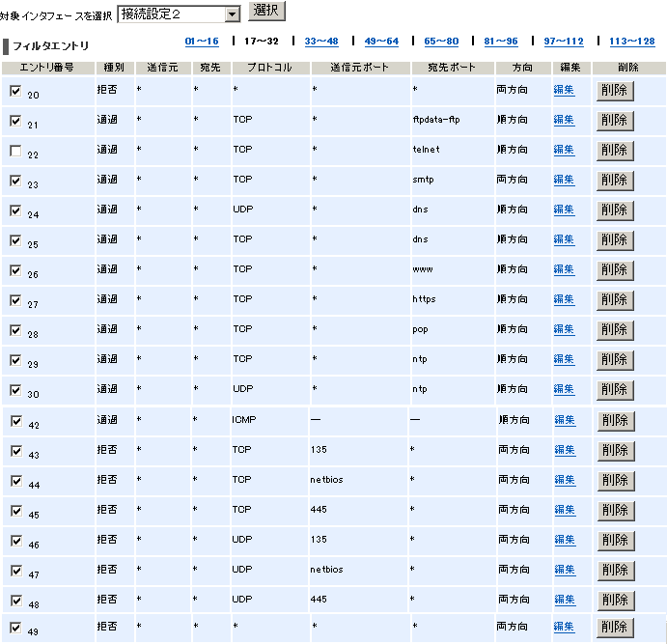This screenshot has width=667, height=644.
Task: Toggle checkbox for entry 26 www
Action: [15, 271]
